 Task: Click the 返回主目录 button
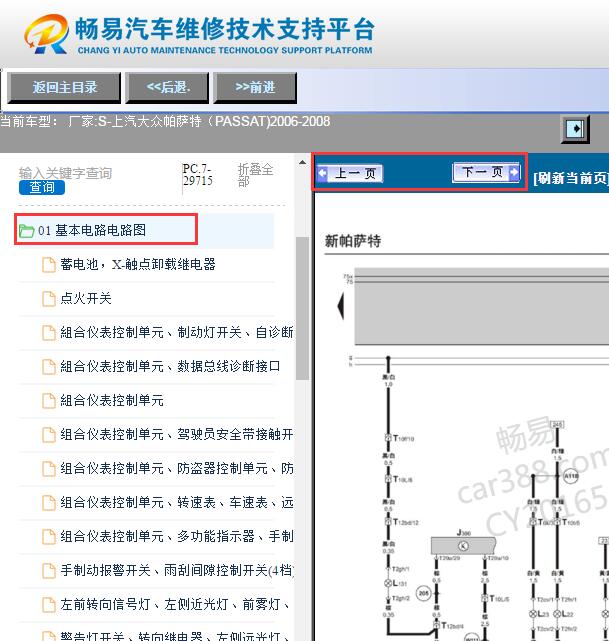(x=64, y=87)
